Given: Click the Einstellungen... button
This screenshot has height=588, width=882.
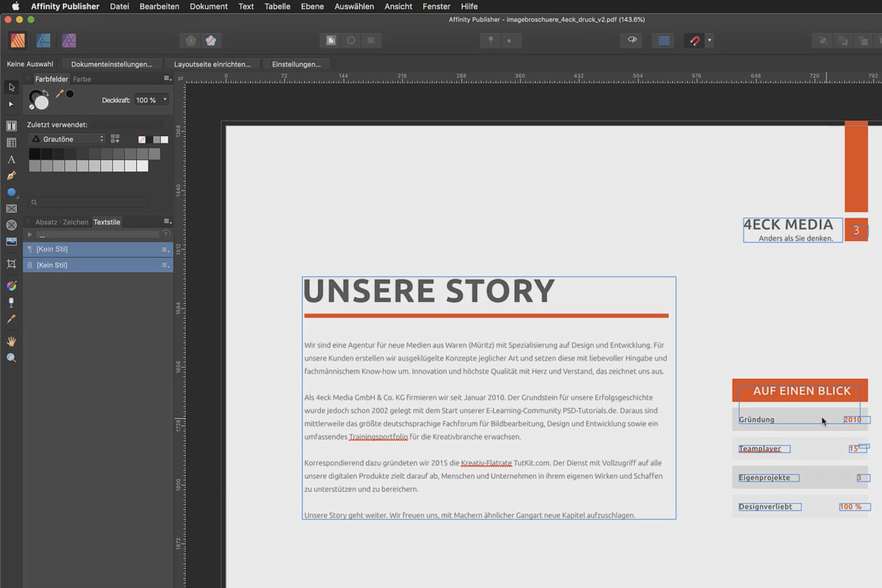Looking at the screenshot, I should 296,64.
